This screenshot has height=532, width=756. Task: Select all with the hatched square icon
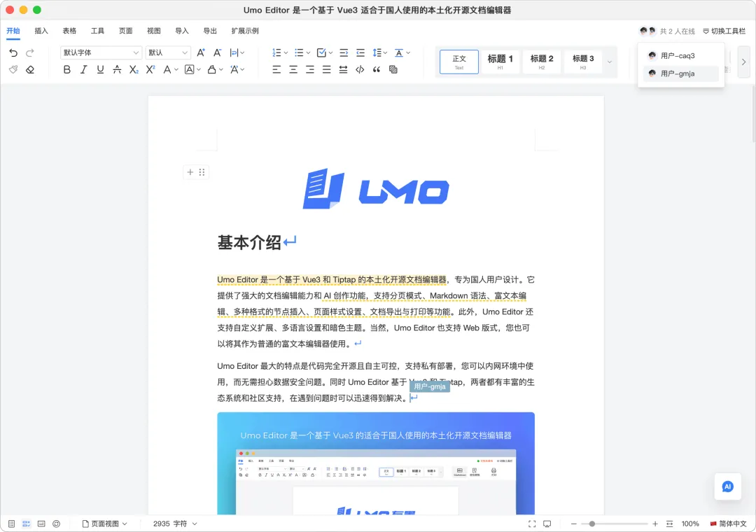click(x=393, y=69)
